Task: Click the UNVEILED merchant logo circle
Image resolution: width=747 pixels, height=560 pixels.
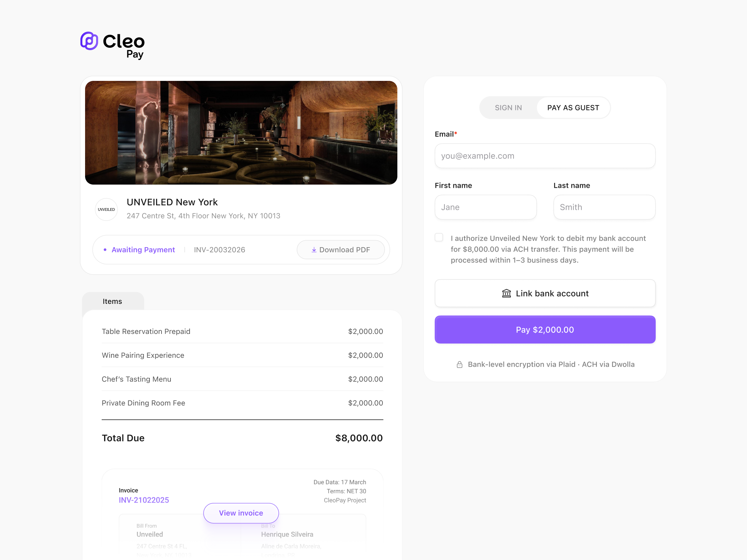Action: [106, 209]
